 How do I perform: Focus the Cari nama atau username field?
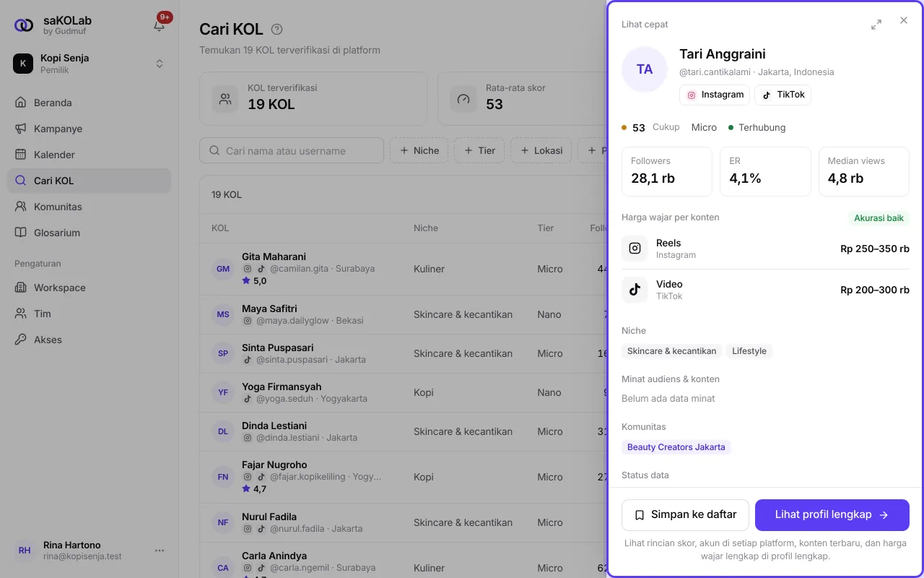click(x=292, y=151)
